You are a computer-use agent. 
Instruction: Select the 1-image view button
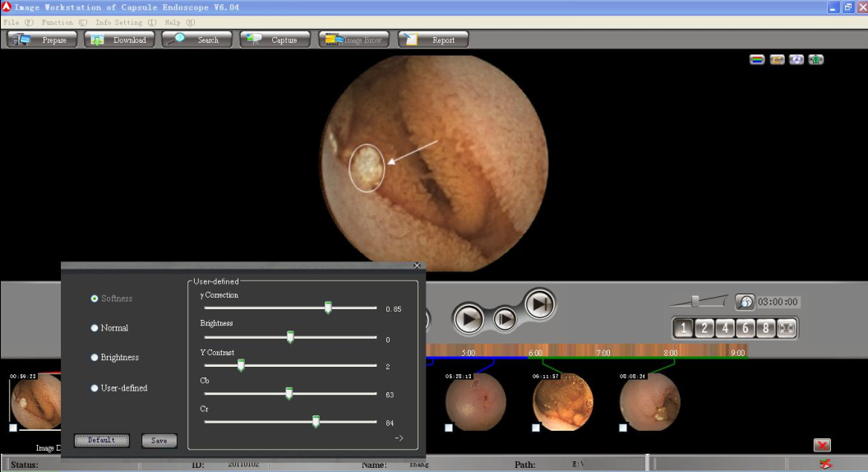(684, 328)
